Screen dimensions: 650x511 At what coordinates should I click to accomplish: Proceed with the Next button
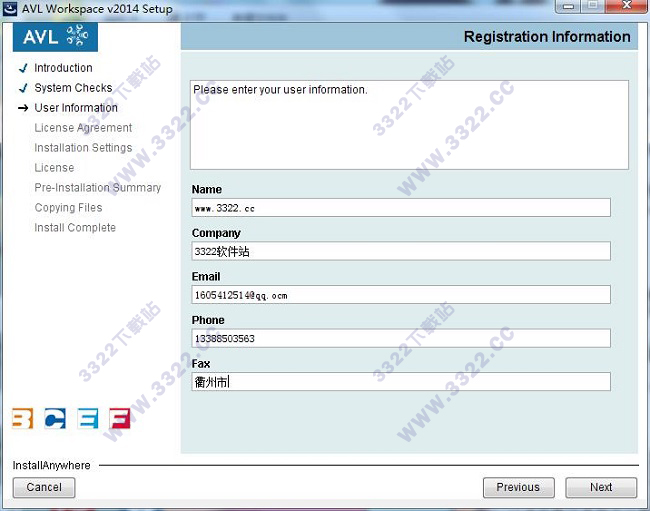click(x=601, y=487)
